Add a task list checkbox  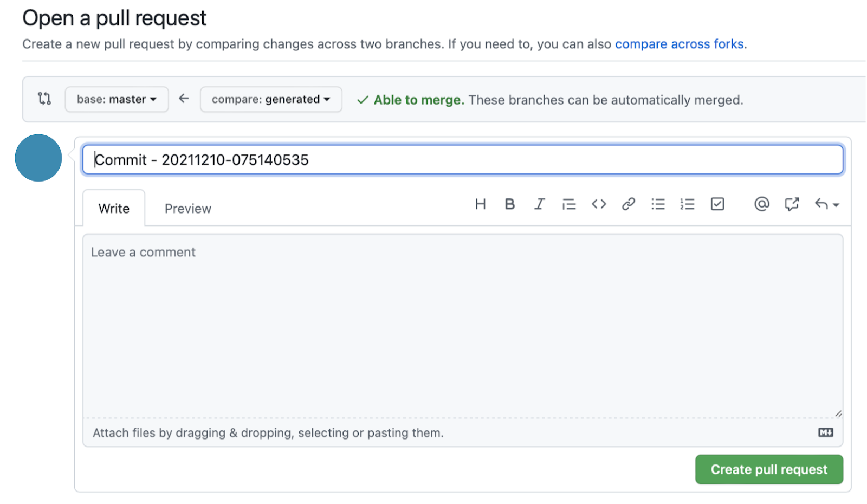717,204
